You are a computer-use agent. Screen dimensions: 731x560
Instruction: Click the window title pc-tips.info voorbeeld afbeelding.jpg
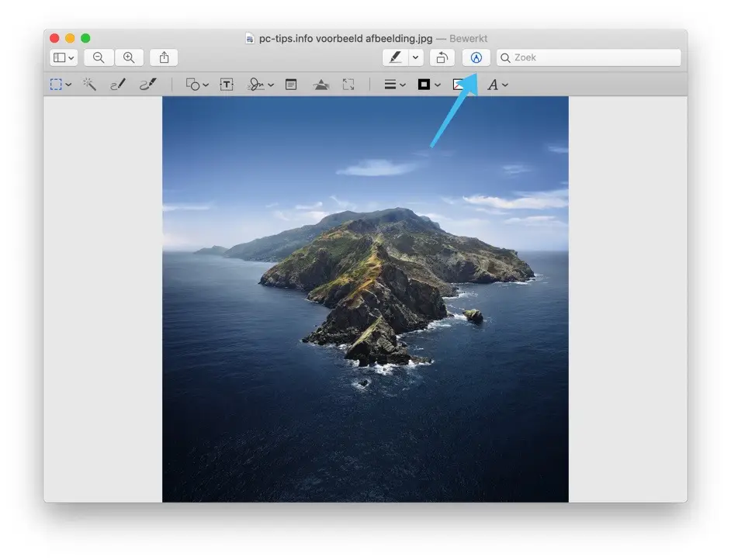(345, 39)
